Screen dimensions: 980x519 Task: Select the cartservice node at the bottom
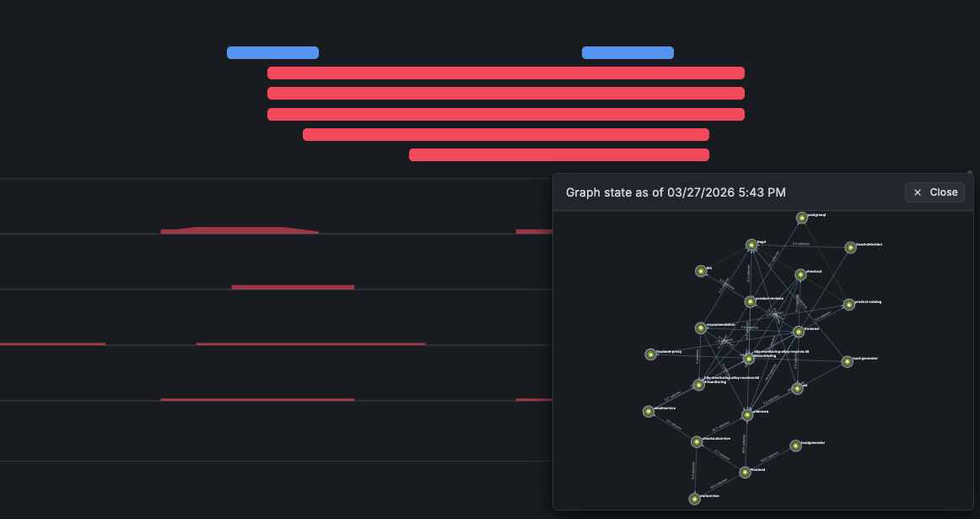(x=693, y=499)
